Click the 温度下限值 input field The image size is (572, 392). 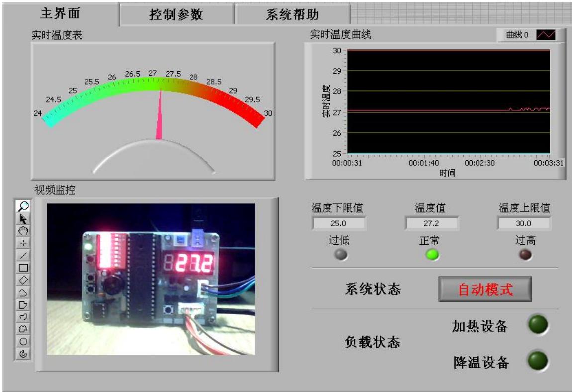[x=339, y=224]
